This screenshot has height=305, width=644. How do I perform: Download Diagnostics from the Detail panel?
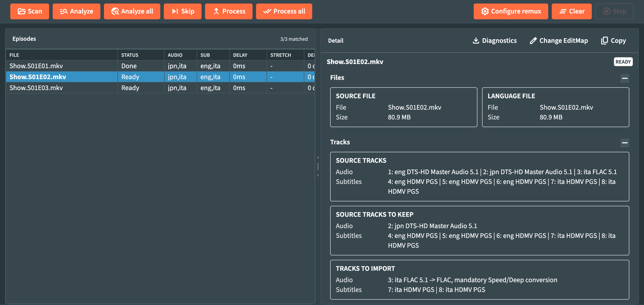coord(495,41)
